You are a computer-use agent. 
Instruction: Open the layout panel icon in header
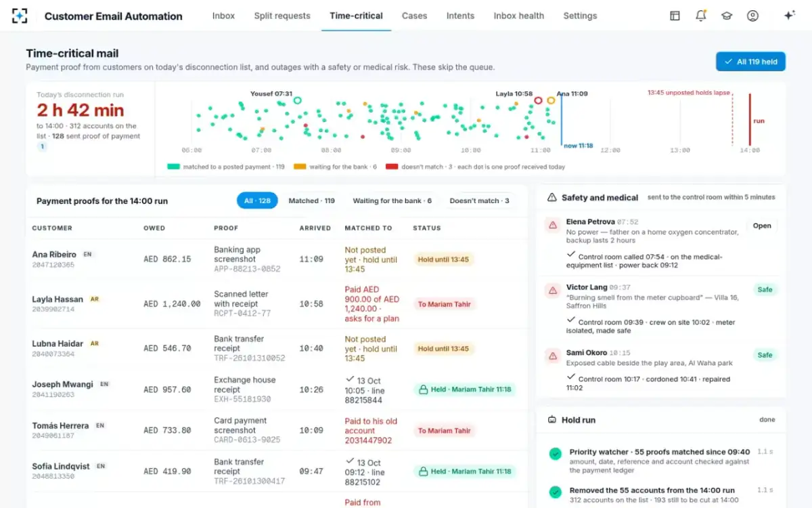coord(675,16)
